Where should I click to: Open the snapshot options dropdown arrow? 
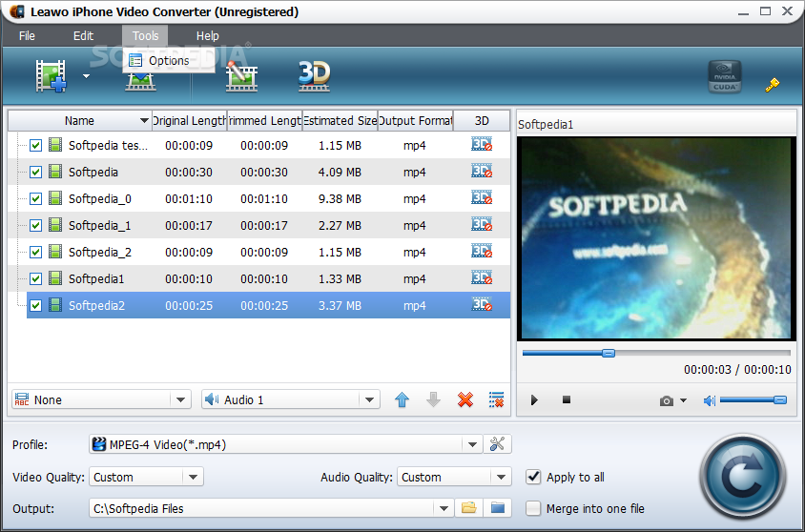(x=683, y=400)
